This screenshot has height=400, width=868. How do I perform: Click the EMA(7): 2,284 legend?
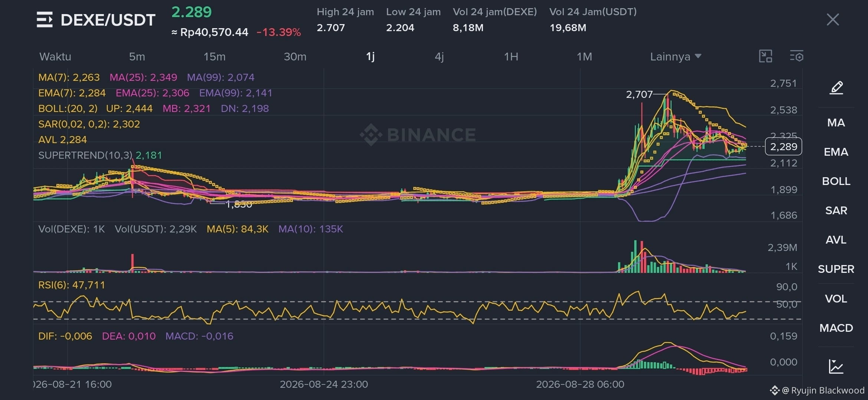tap(72, 93)
